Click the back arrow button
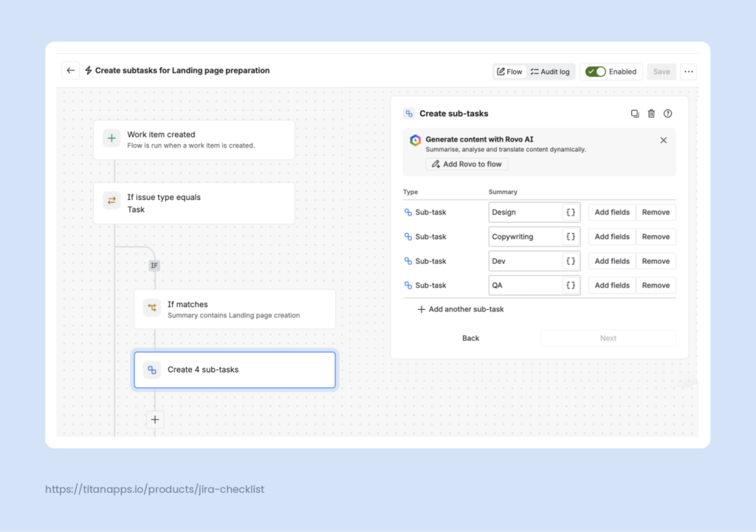Image resolution: width=756 pixels, height=532 pixels. pos(70,70)
